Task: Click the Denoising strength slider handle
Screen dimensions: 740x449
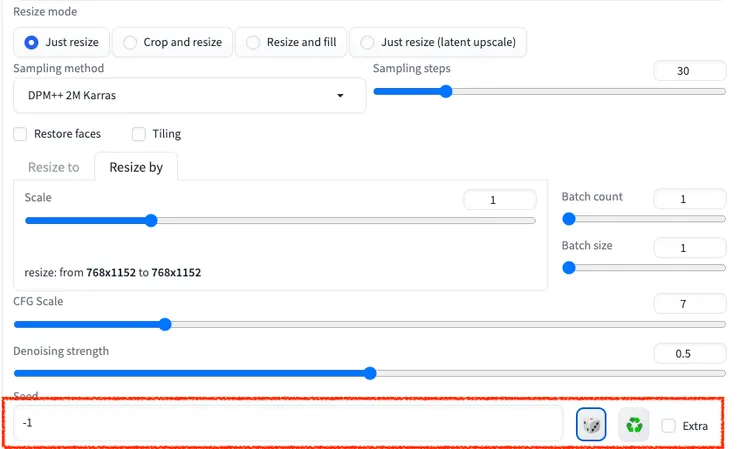Action: (x=370, y=373)
